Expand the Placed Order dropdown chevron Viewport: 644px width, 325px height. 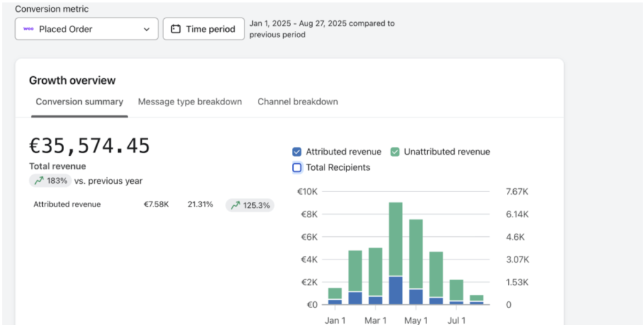(147, 29)
